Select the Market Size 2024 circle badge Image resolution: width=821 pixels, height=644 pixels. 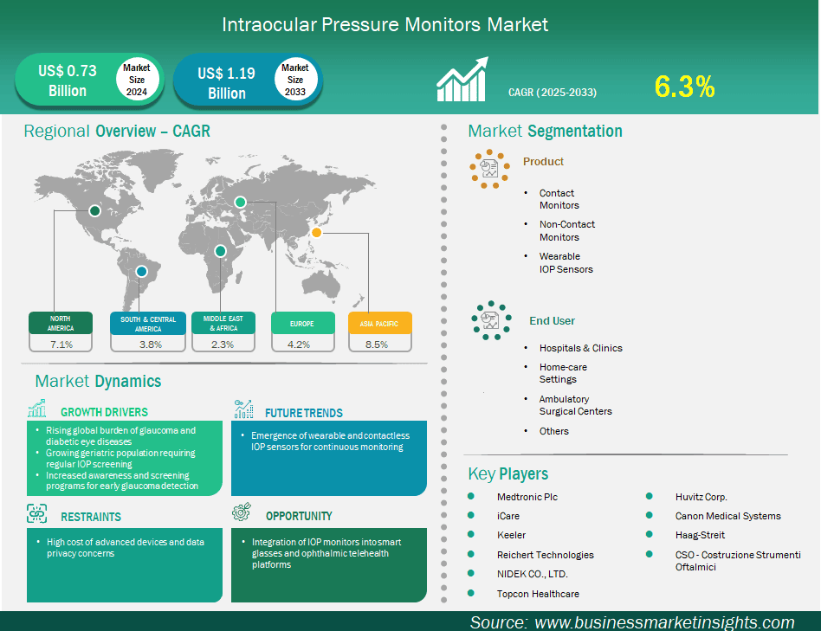(137, 80)
